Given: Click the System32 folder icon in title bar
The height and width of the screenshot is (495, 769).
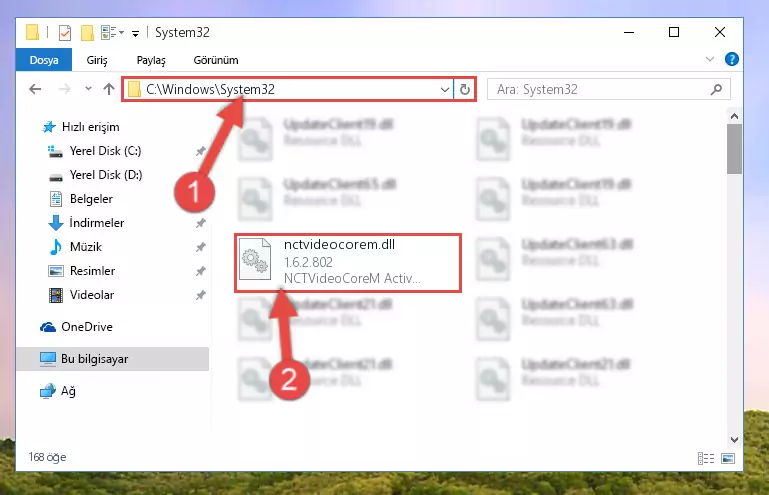Looking at the screenshot, I should pos(33,32).
